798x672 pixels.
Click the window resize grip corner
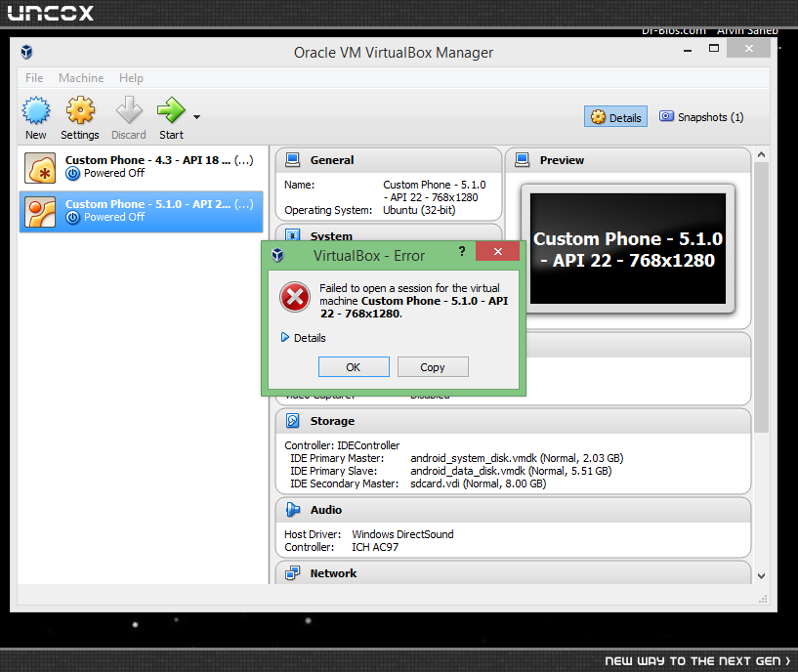[x=763, y=599]
